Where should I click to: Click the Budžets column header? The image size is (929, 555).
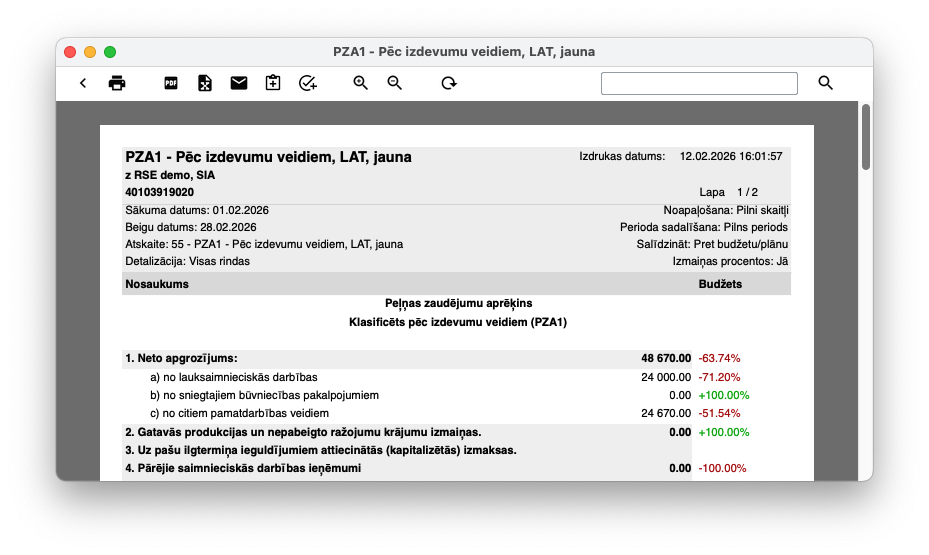pos(720,284)
